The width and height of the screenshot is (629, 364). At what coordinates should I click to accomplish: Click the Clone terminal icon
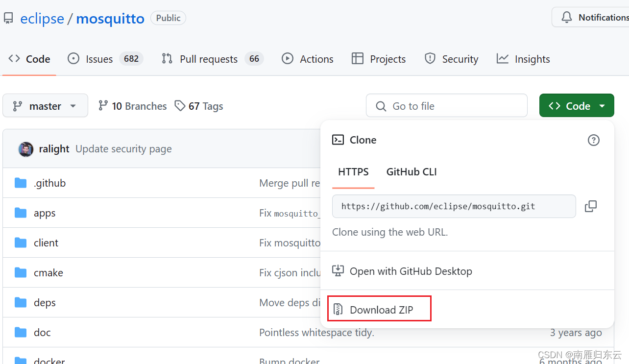pos(338,140)
